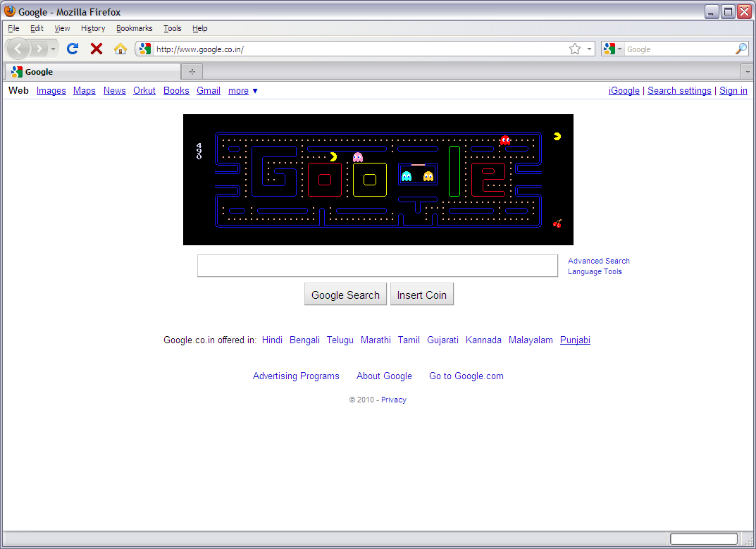Open Advanced Search link

(599, 261)
